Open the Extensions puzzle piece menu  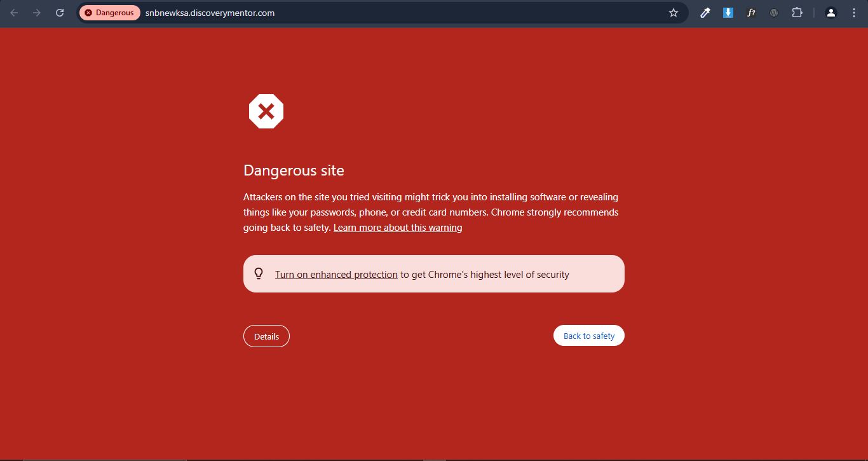(x=797, y=13)
